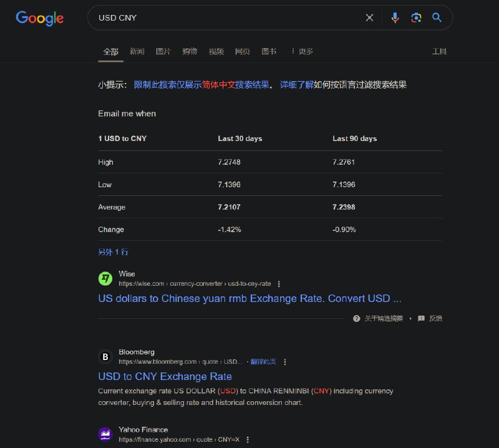
Task: Click inside the search input field
Action: pos(218,17)
